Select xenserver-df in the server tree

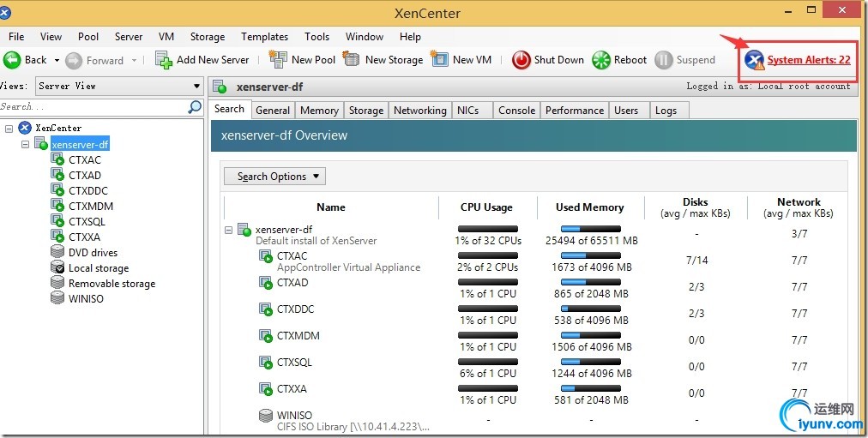pyautogui.click(x=81, y=145)
